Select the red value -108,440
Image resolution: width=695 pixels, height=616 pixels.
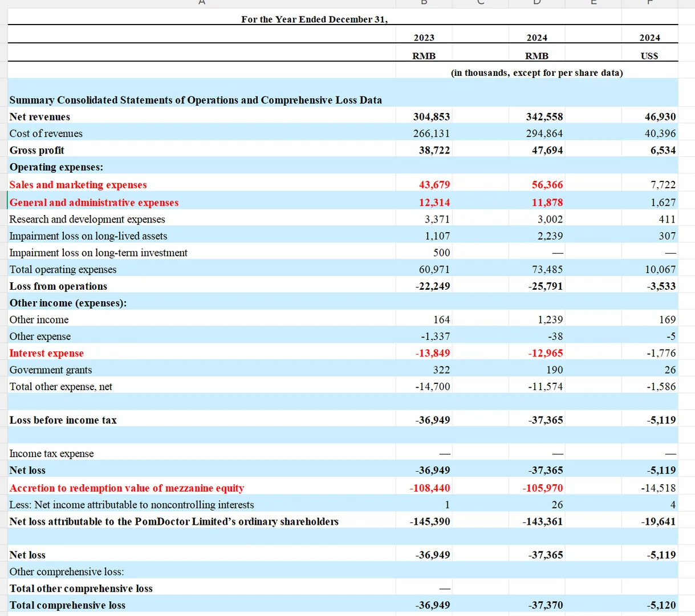[430, 488]
